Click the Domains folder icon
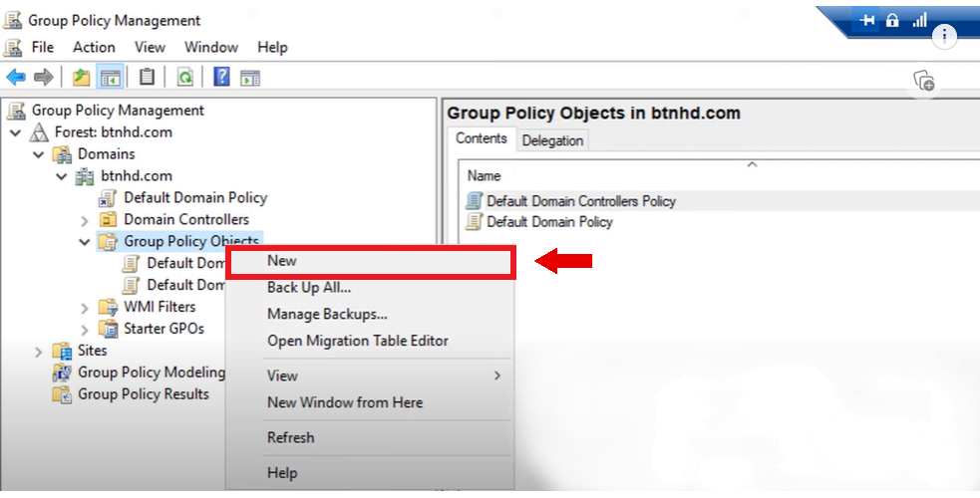This screenshot has width=980, height=498. pos(62,154)
